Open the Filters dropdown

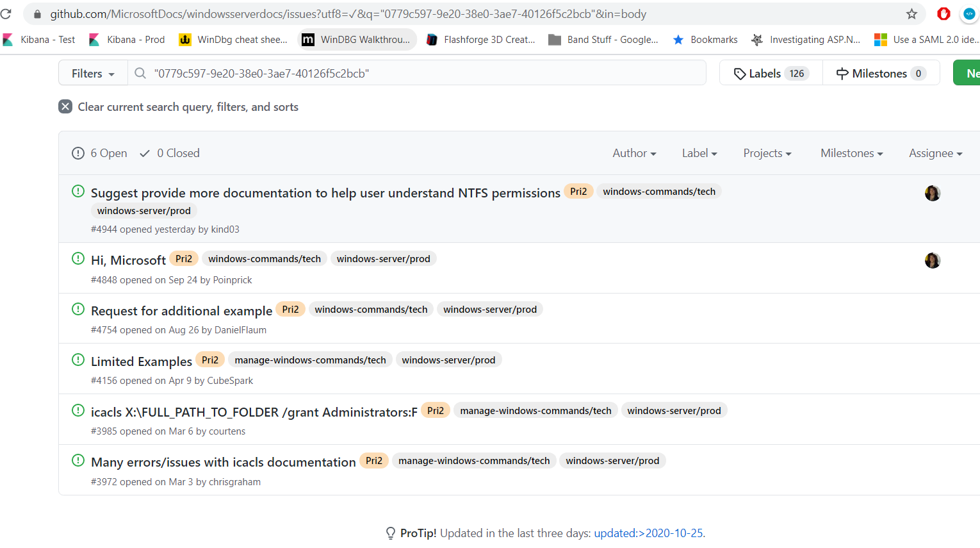coord(92,72)
